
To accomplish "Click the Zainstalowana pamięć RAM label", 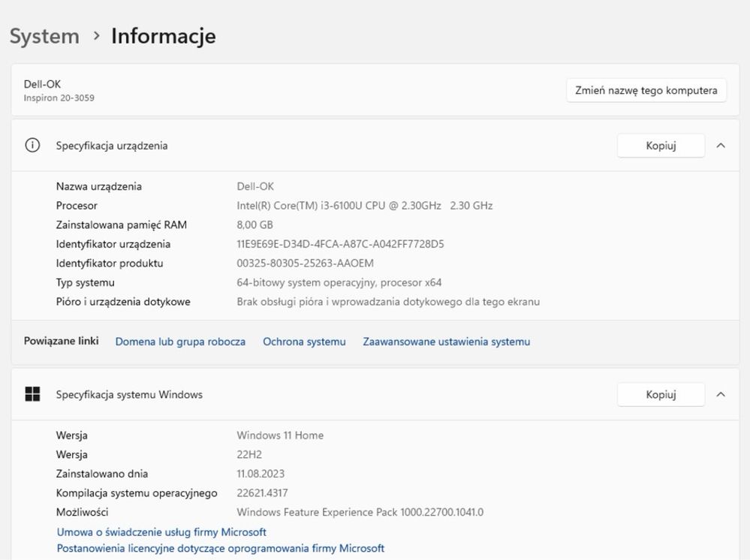I will coord(121,224).
